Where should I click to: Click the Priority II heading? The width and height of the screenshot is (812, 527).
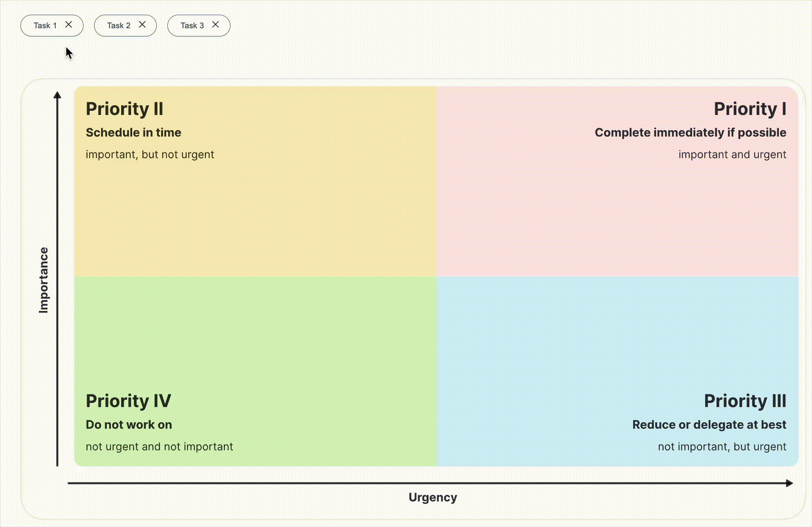[124, 109]
